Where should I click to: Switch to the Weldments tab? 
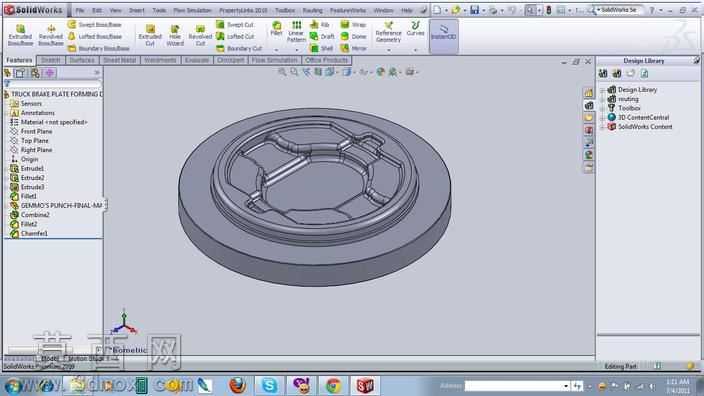160,60
